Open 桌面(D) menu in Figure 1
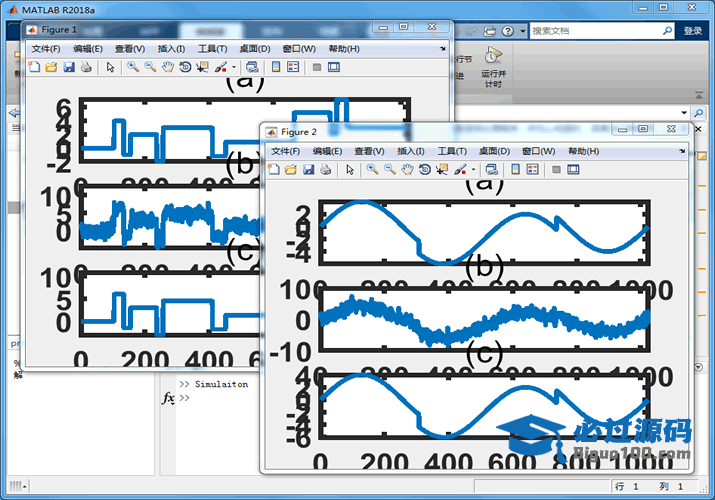 coord(255,49)
